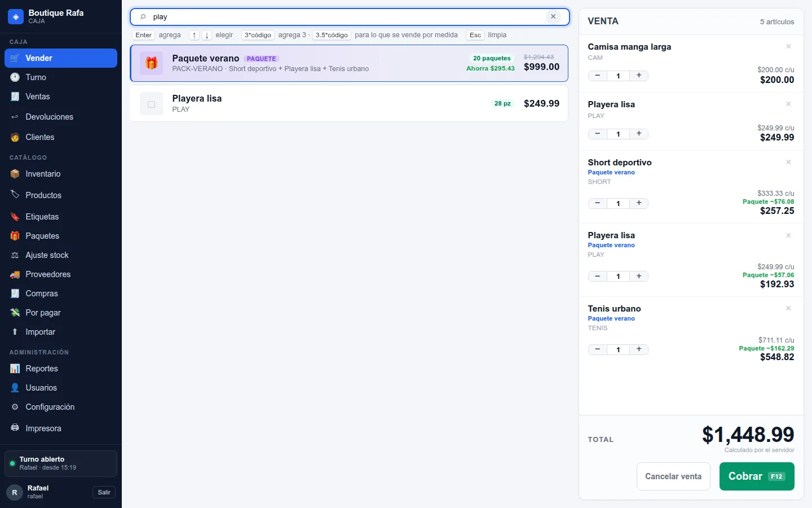Screen dimensions: 812x508
Task: Increase Camisa manga larga quantity
Action: pos(639,76)
